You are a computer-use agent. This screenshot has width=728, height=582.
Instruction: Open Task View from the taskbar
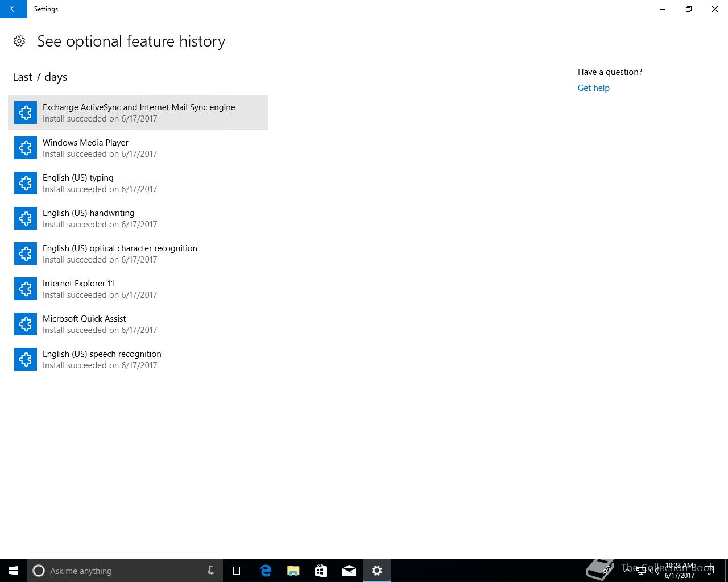click(x=237, y=571)
